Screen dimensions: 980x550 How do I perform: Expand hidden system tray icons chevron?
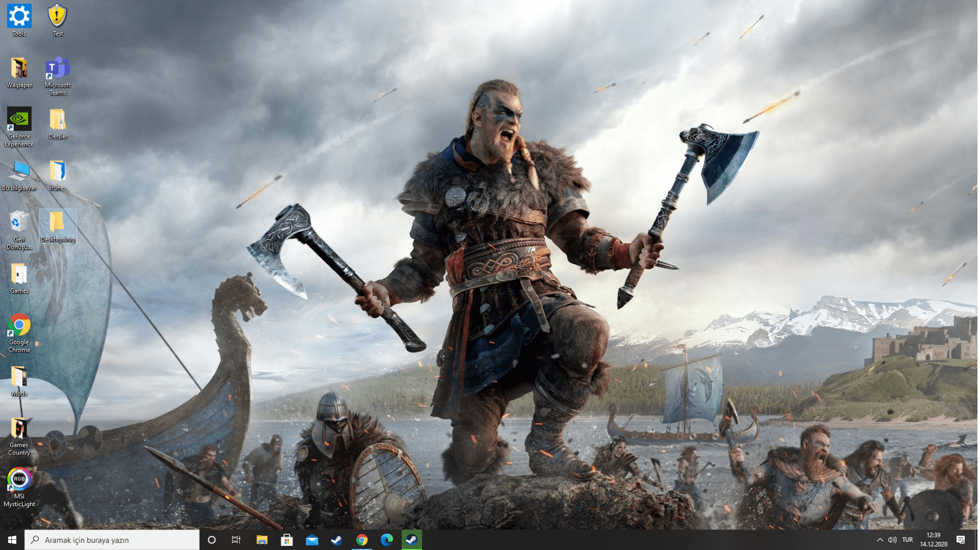click(x=880, y=540)
